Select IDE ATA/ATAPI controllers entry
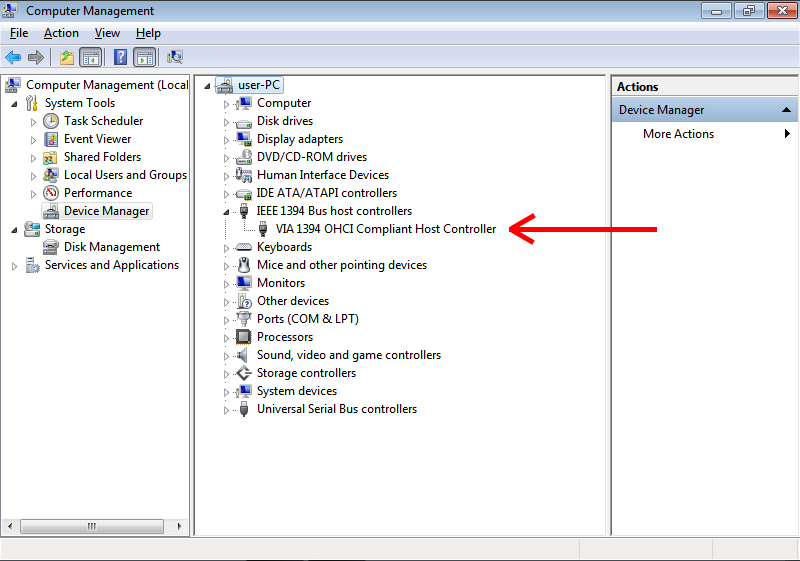 327,193
